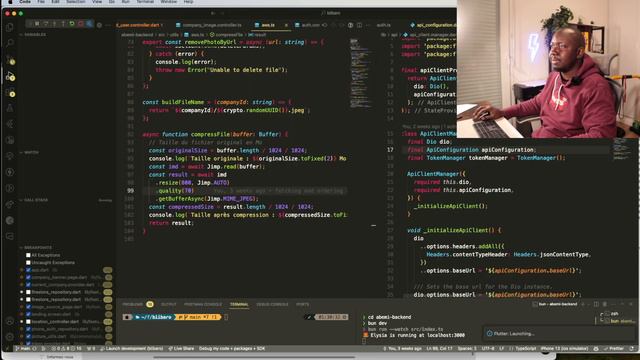640x360 pixels.
Task: Open the File menu in the menu bar
Action: (41, 2)
